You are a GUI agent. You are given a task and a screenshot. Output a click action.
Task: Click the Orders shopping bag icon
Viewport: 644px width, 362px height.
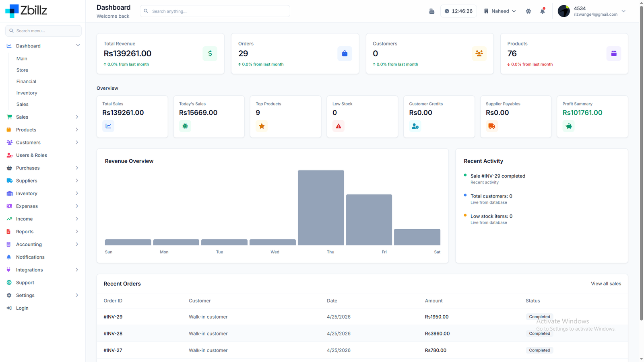345,53
